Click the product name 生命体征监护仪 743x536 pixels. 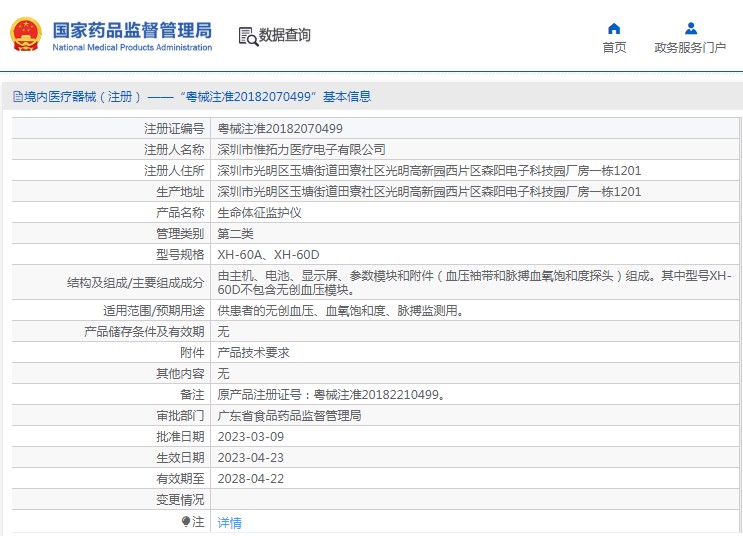(x=259, y=212)
